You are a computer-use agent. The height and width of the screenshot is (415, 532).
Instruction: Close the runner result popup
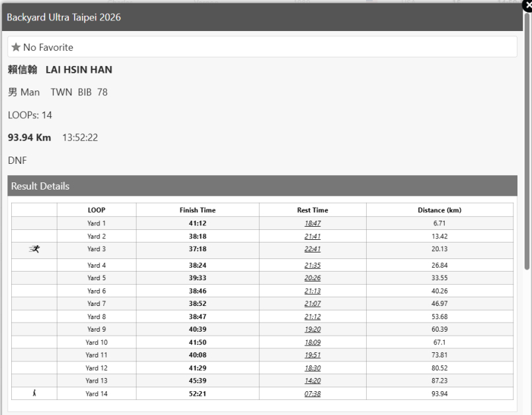pos(527,5)
